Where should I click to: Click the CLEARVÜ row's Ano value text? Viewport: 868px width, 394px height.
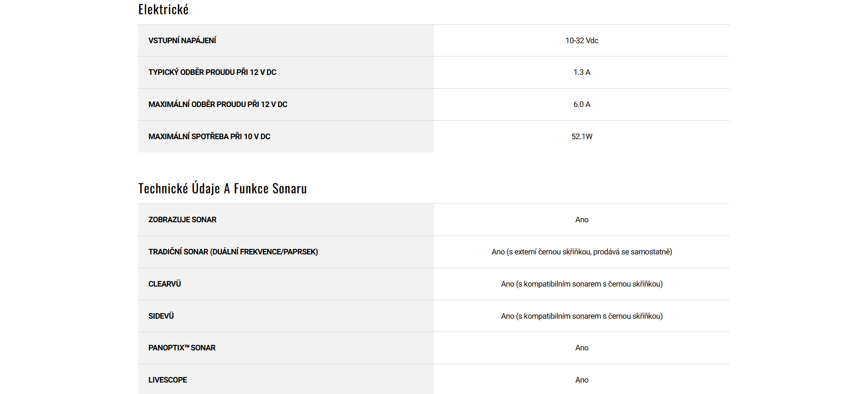coord(582,284)
